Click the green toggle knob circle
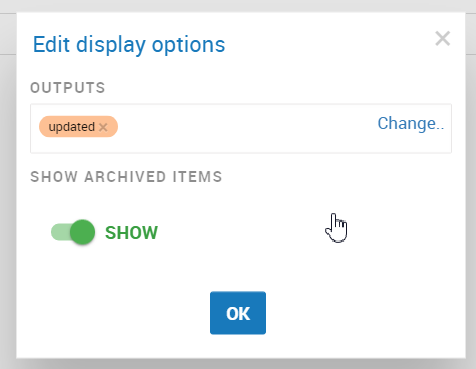This screenshot has width=476, height=369. [x=82, y=232]
